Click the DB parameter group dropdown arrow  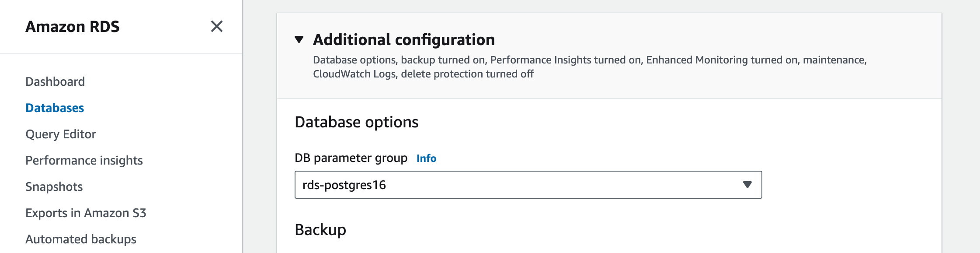pos(747,185)
